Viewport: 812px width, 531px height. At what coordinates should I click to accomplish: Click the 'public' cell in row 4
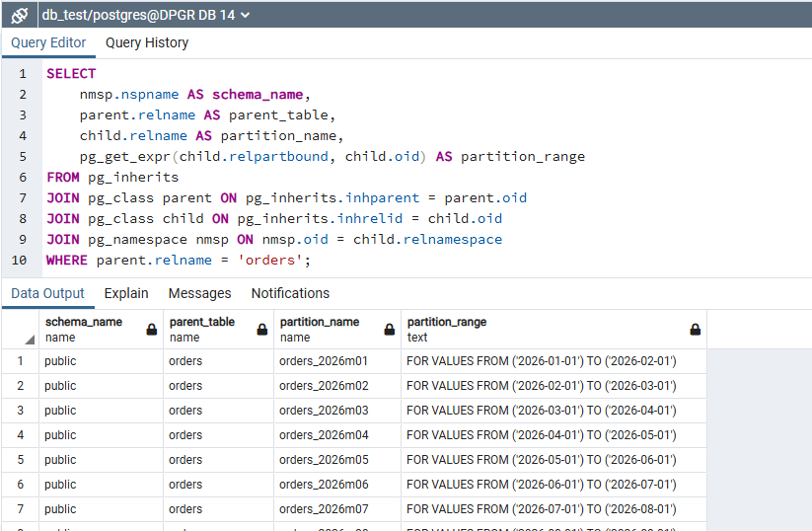(x=101, y=435)
